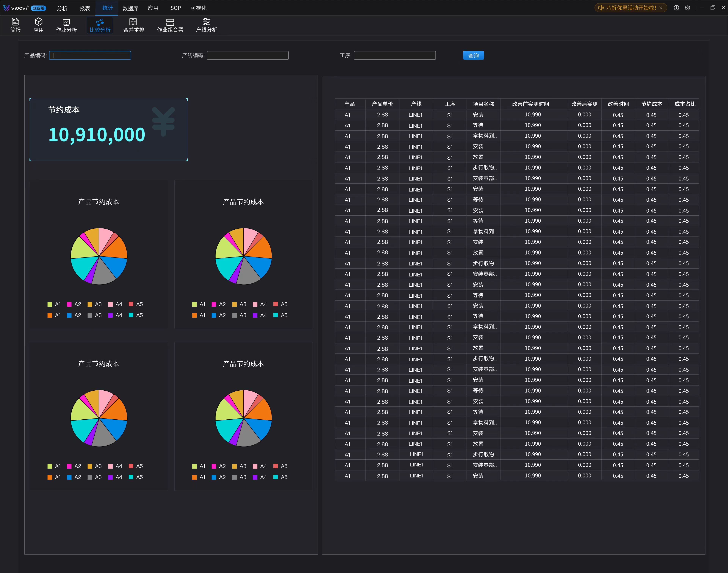Focus the 产品编码 input field
728x573 pixels.
point(90,55)
